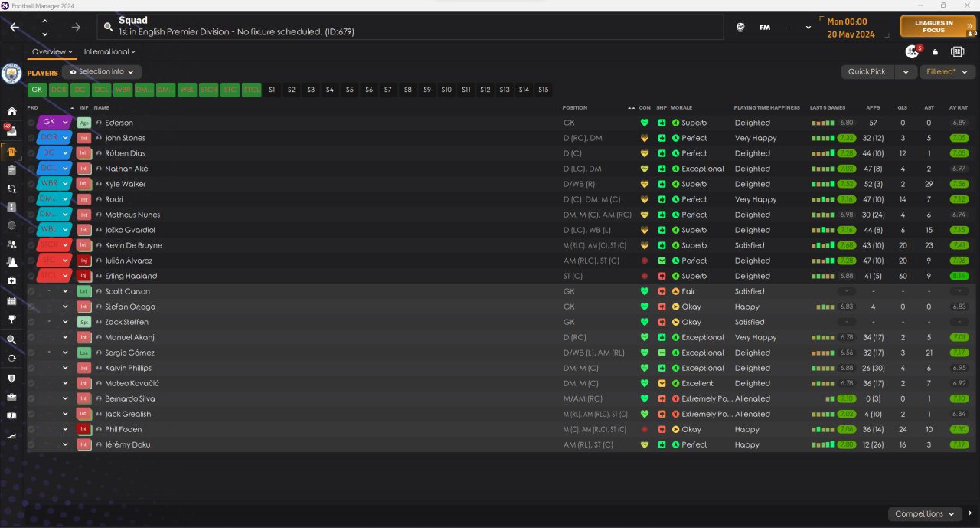Open the Inbox envelope icon in sidebar
The width and height of the screenshot is (980, 528).
[11, 130]
